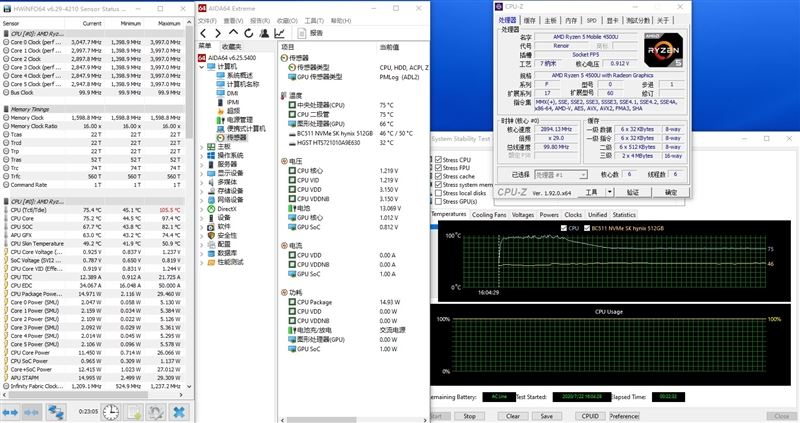
Task: Go back in AIDA64 toolbar
Action: pyautogui.click(x=203, y=33)
